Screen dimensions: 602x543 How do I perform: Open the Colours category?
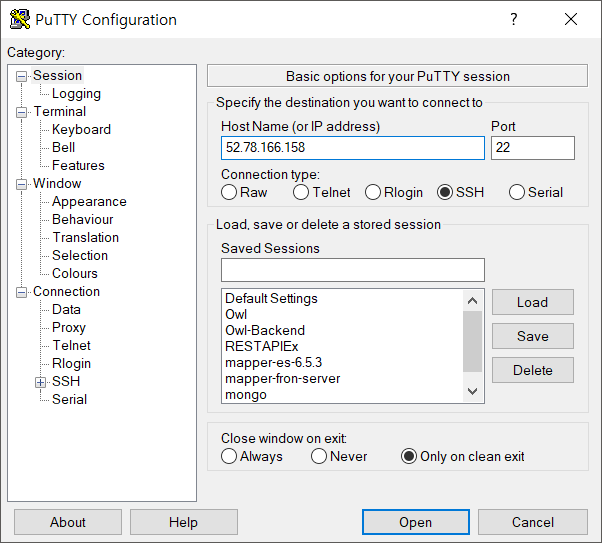(x=75, y=273)
